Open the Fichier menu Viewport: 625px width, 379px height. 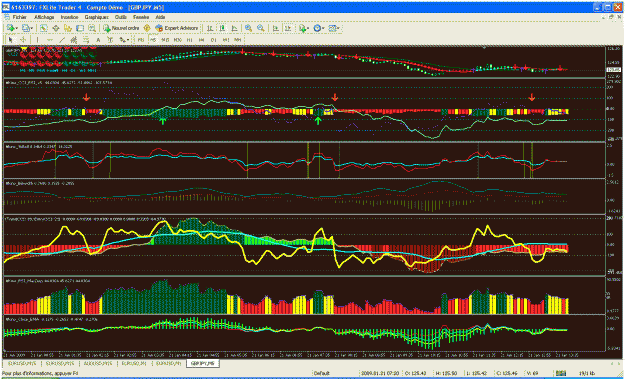coord(19,17)
